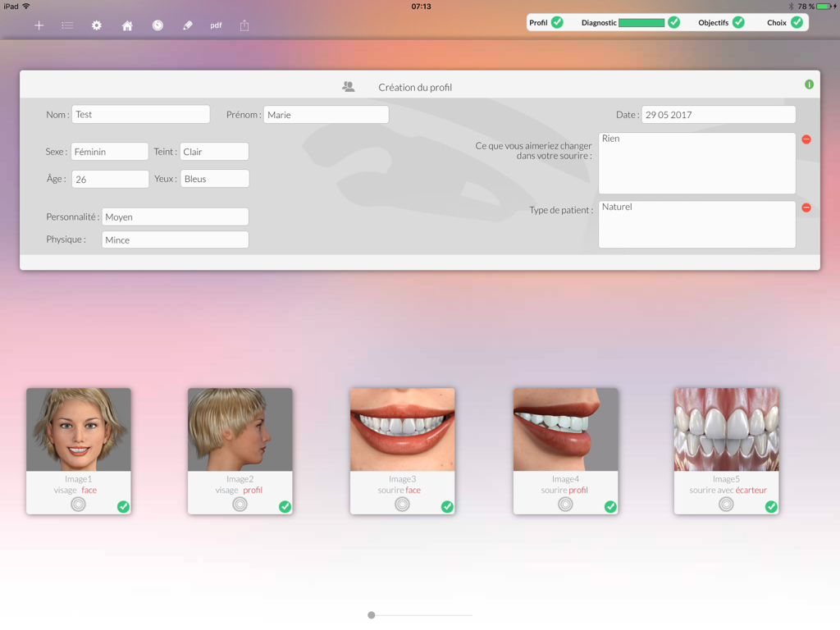Open the Personnalité selector showing Moyen
Screen dimensions: 840x630
[175, 217]
